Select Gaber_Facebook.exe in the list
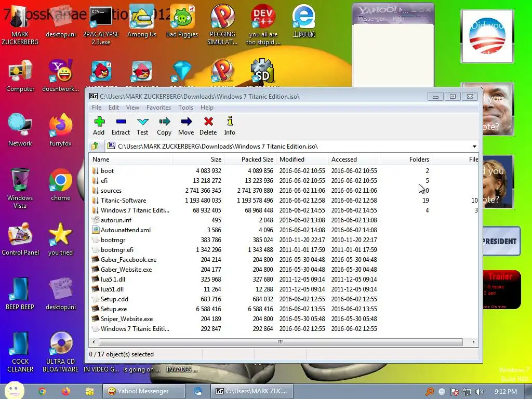532x399 pixels. pyautogui.click(x=284, y=260)
